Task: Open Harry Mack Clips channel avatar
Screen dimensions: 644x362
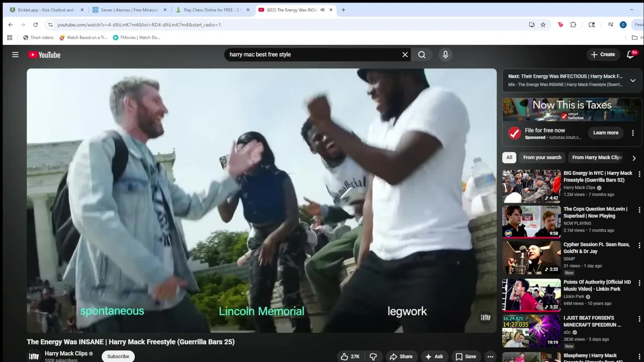Action: [x=34, y=356]
